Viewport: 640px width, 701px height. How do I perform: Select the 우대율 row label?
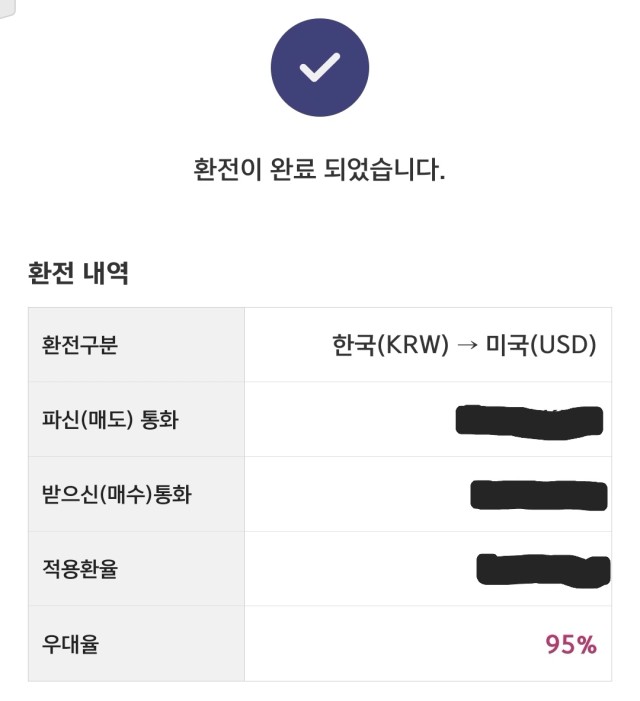(70, 644)
